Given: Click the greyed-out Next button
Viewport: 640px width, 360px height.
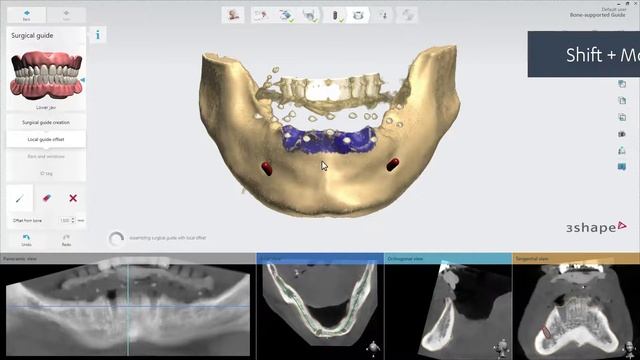Looking at the screenshot, I should 66,16.
